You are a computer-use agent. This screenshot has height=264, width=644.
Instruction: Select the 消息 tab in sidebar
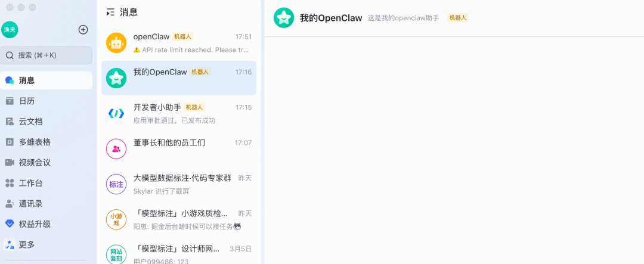pyautogui.click(x=46, y=80)
